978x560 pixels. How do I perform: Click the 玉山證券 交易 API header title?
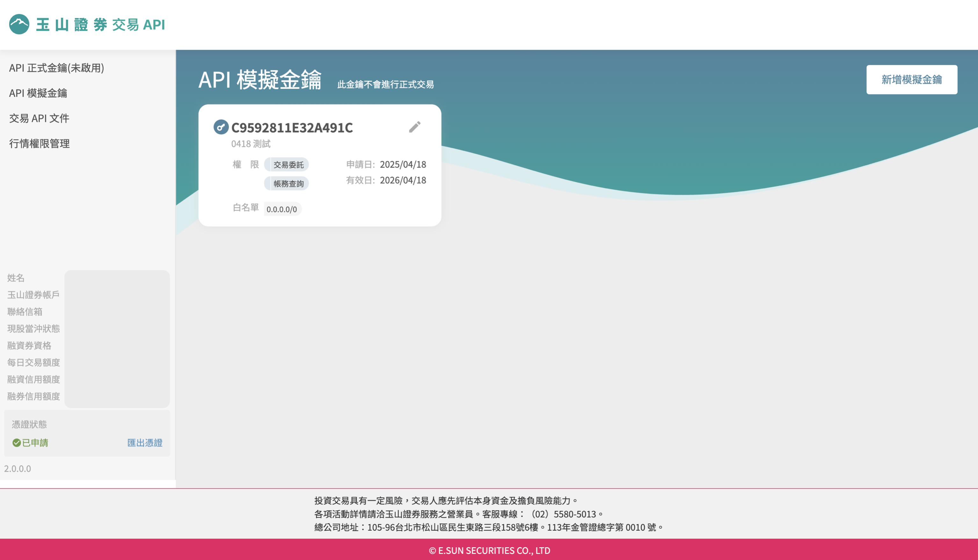(x=101, y=25)
